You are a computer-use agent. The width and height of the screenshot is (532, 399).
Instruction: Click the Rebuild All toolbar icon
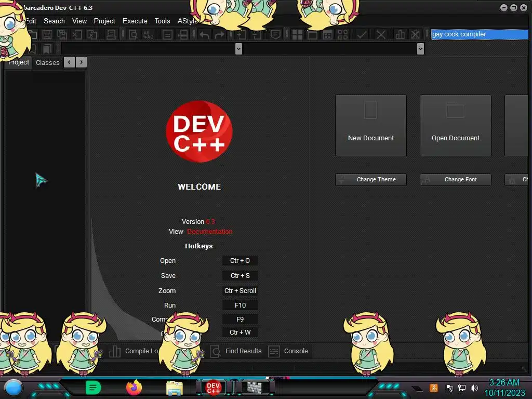(343, 34)
